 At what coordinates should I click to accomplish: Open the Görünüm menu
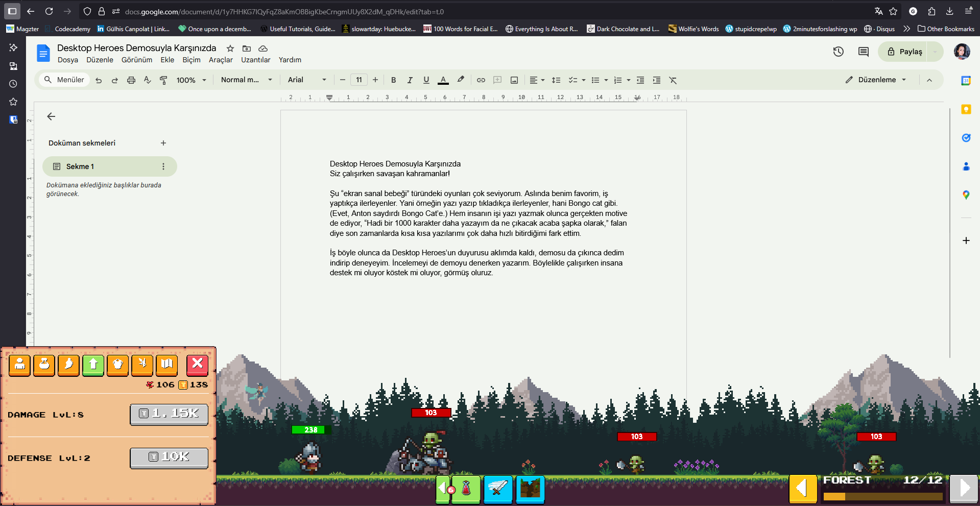point(137,60)
